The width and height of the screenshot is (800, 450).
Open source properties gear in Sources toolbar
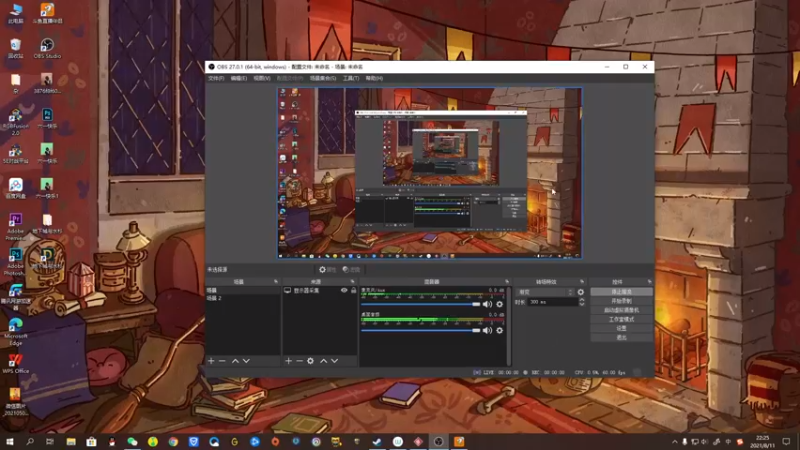[x=310, y=361]
